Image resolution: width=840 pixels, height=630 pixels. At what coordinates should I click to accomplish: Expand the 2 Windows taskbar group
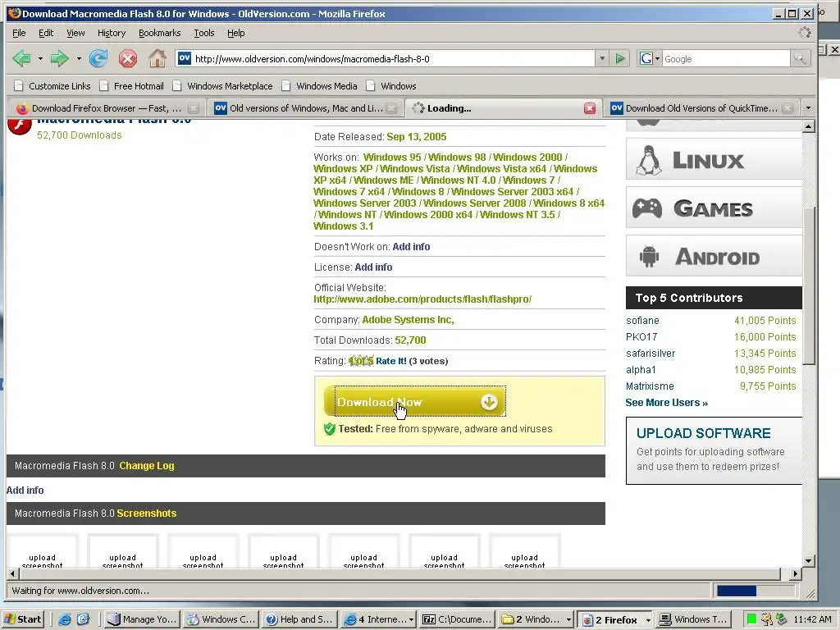coord(568,620)
